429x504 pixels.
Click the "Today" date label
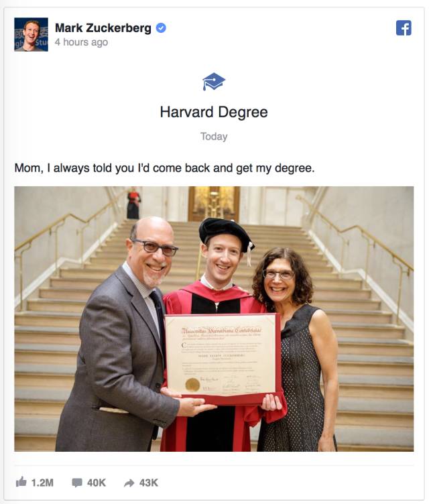point(214,136)
